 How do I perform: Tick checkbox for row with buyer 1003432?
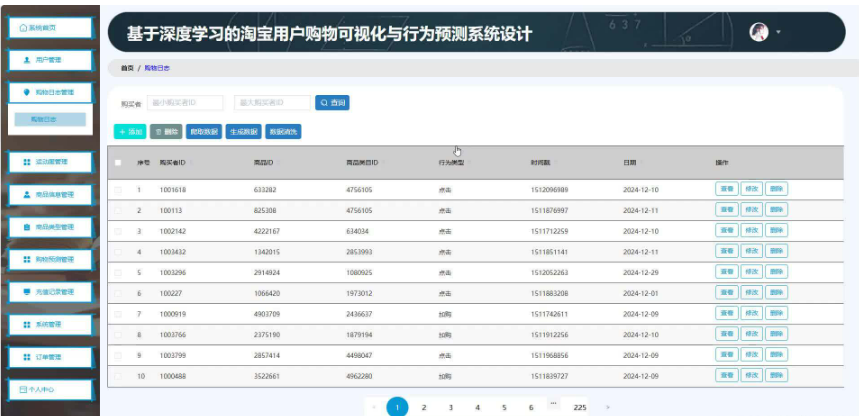118,252
